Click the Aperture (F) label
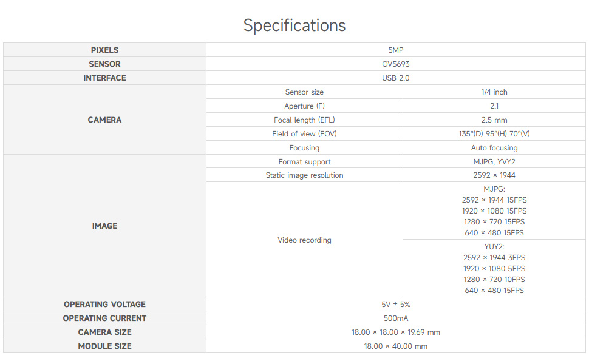The image size is (589, 364). tap(304, 106)
